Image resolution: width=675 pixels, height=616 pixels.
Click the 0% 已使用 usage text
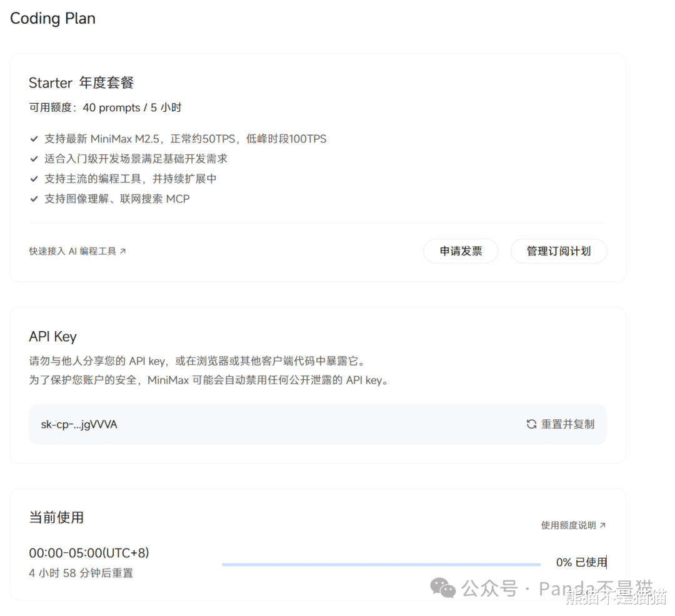click(581, 562)
